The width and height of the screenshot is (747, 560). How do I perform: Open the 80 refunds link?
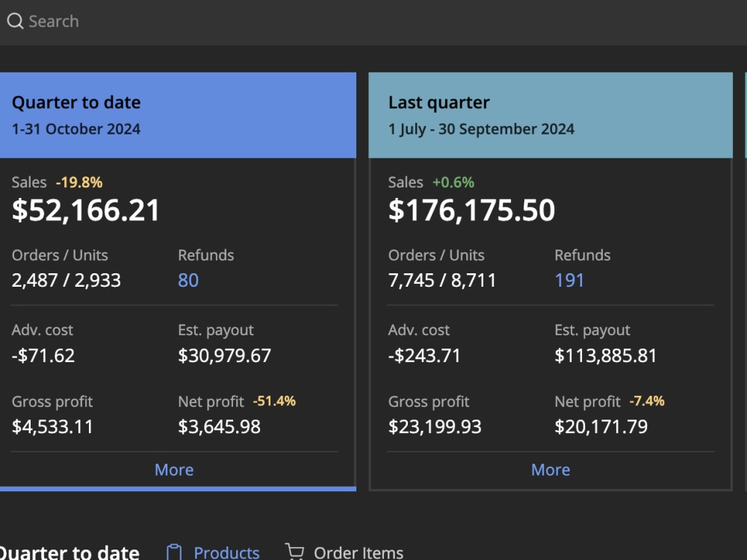tap(188, 280)
